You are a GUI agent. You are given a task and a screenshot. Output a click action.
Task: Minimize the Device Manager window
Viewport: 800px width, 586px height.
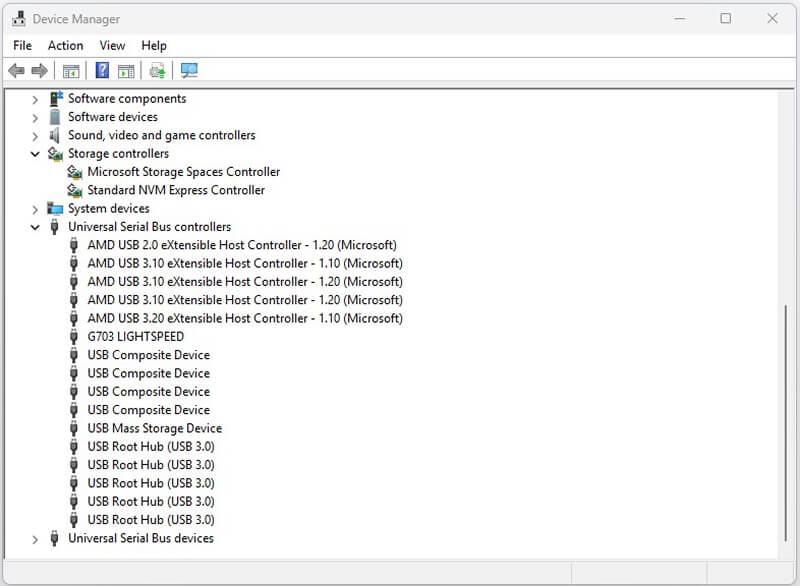(x=680, y=18)
